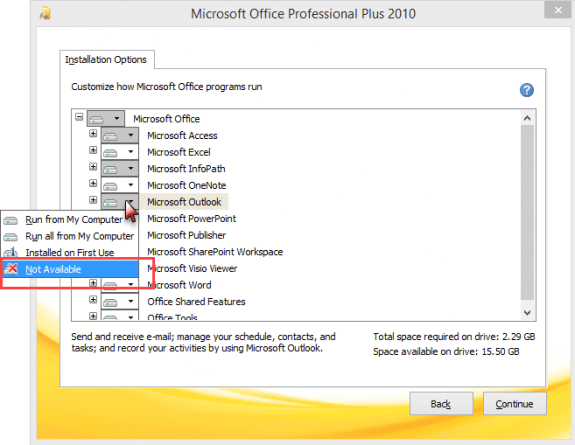The height and width of the screenshot is (445, 575).
Task: Click the Continue button
Action: pos(514,404)
